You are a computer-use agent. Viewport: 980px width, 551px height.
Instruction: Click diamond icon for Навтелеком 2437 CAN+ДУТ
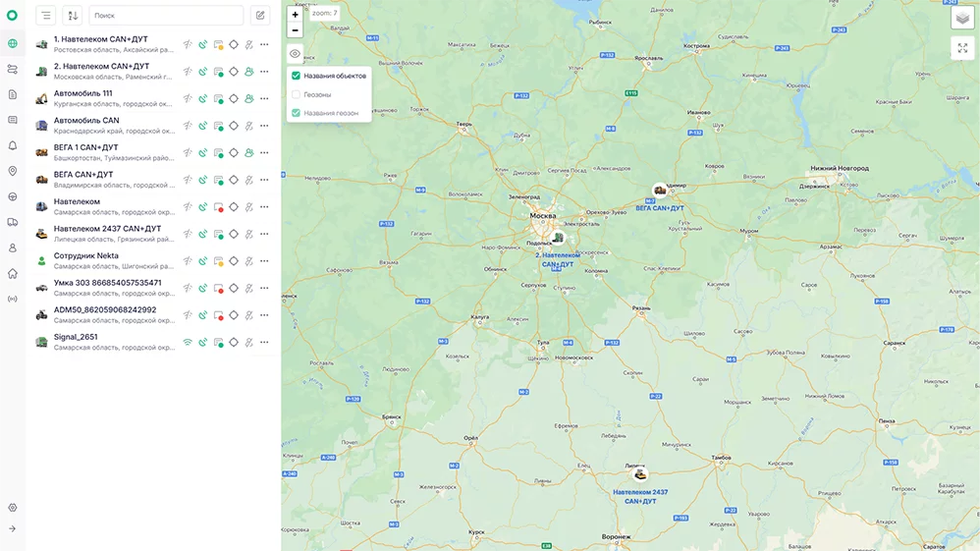[x=234, y=234]
